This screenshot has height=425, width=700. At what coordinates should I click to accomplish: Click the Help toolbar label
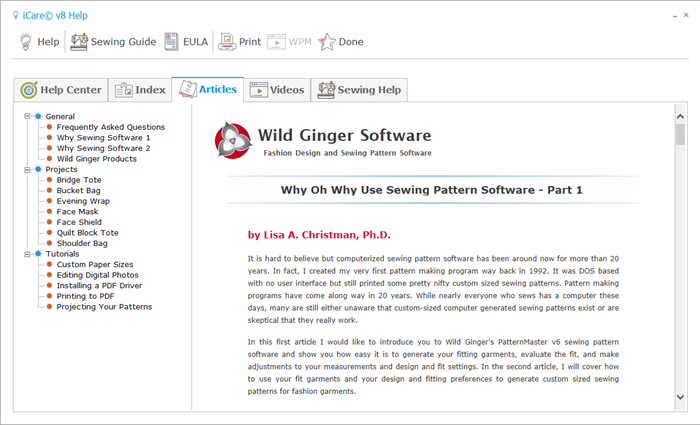pos(48,42)
